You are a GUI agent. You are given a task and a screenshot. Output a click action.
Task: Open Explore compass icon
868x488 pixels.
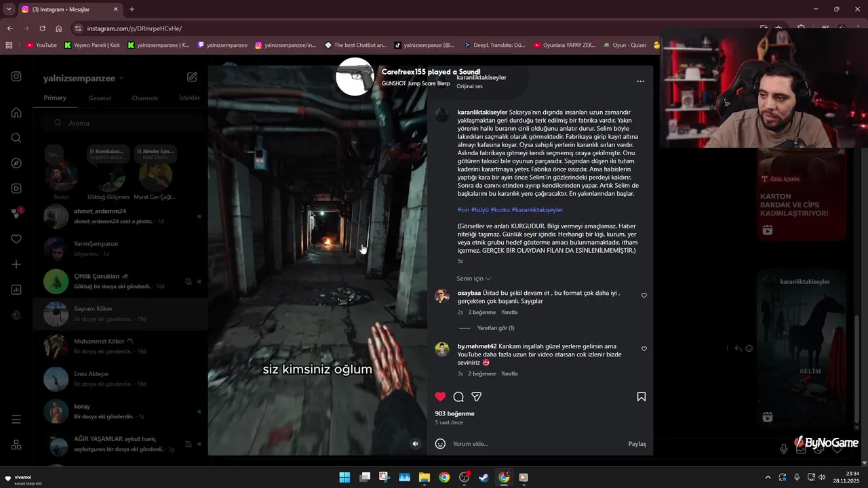click(x=16, y=163)
